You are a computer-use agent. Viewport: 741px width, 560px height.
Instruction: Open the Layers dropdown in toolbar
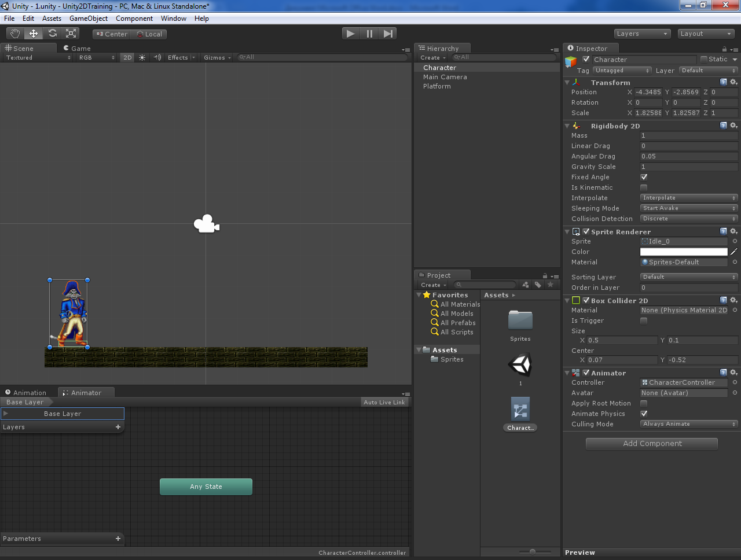click(x=642, y=34)
